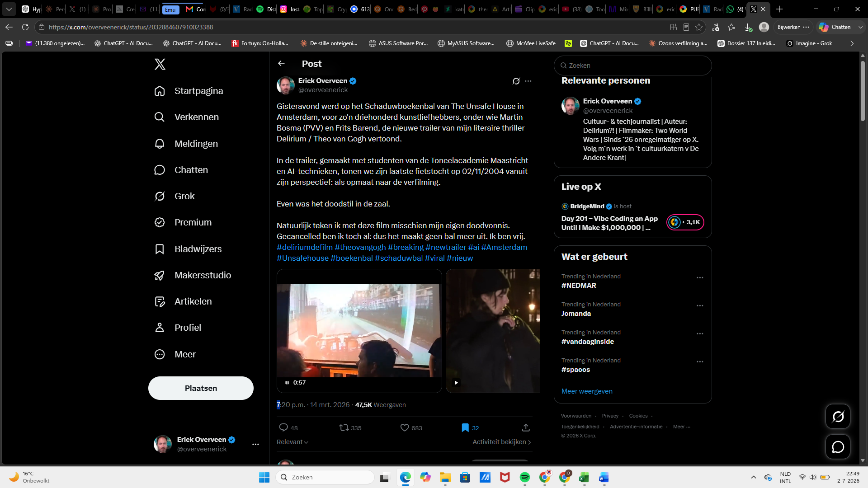
Task: Reload the page with the refresh icon
Action: [x=25, y=27]
